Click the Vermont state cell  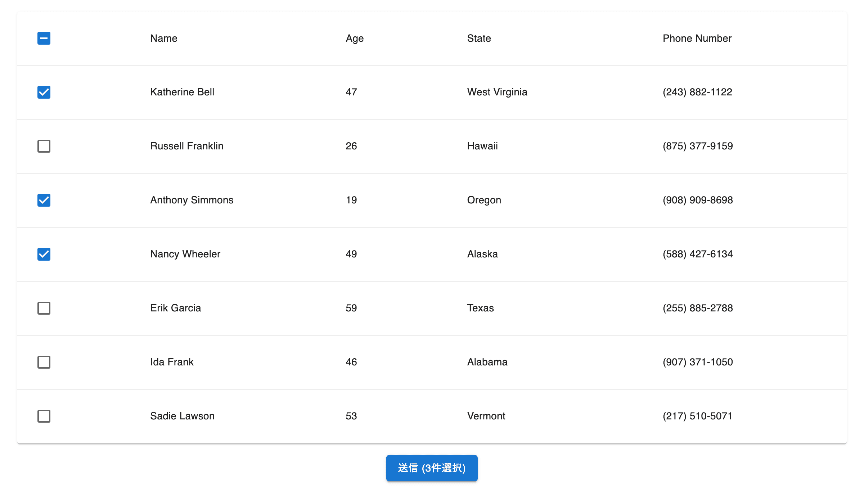(x=486, y=416)
